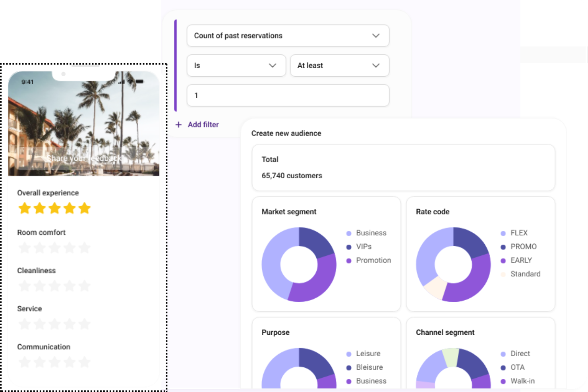
Task: Open the Is condition dropdown
Action: 236,66
